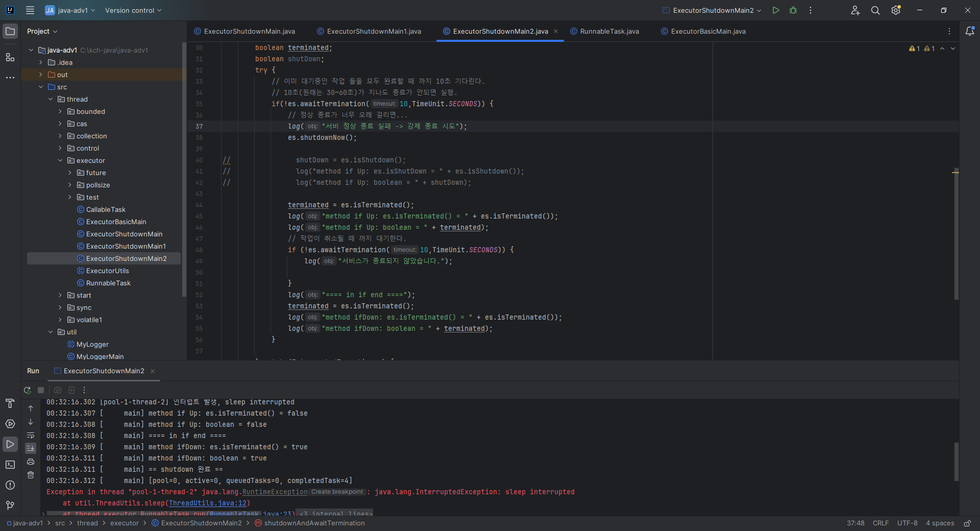Toggle scroll to end of console
The height and width of the screenshot is (531, 980).
coord(31,448)
